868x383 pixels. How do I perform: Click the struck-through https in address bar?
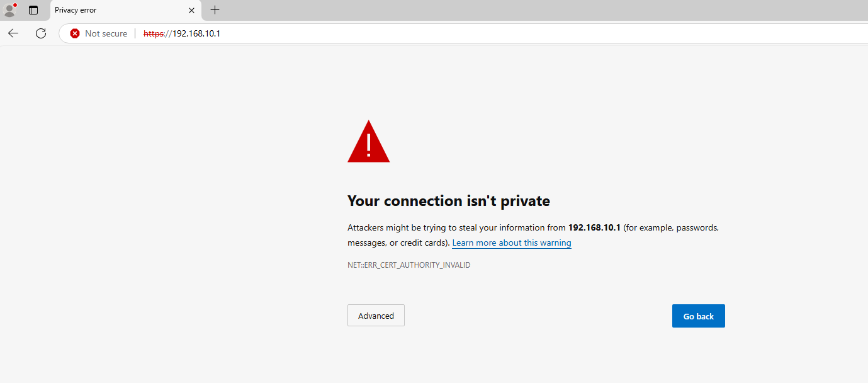(154, 33)
